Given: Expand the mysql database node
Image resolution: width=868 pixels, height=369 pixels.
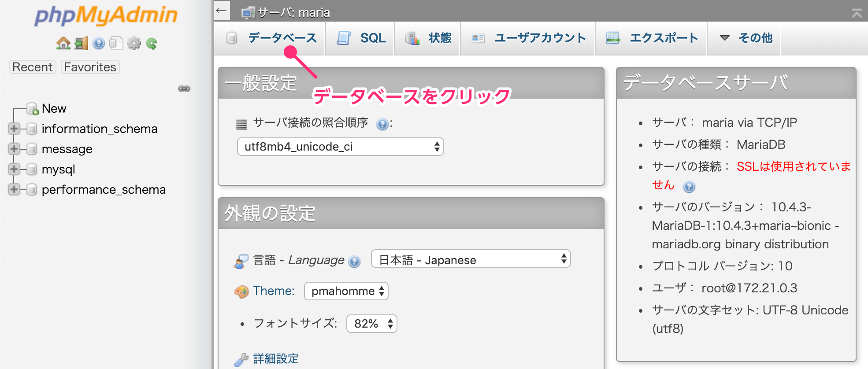Looking at the screenshot, I should pos(14,169).
